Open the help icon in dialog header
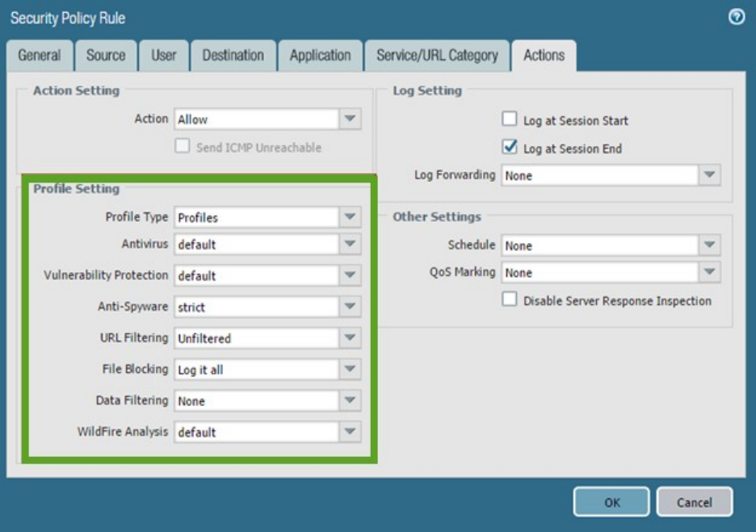756x532 pixels. (x=737, y=17)
